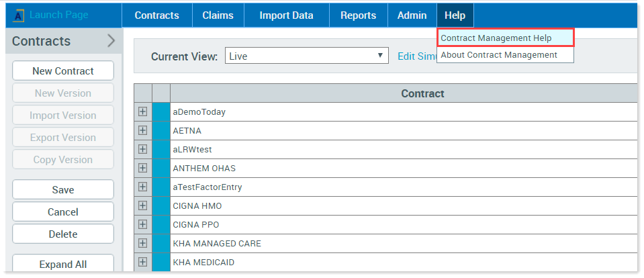The width and height of the screenshot is (644, 278).
Task: Open the Claims menu
Action: [218, 15]
